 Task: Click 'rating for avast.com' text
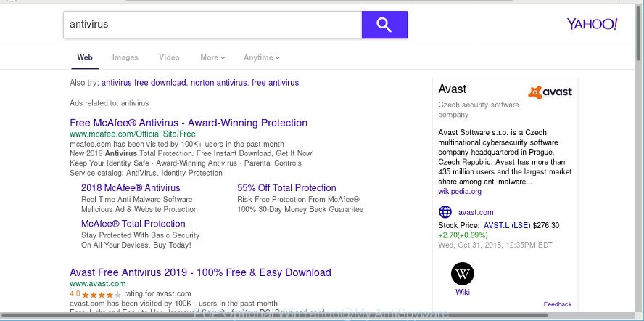[157, 294]
